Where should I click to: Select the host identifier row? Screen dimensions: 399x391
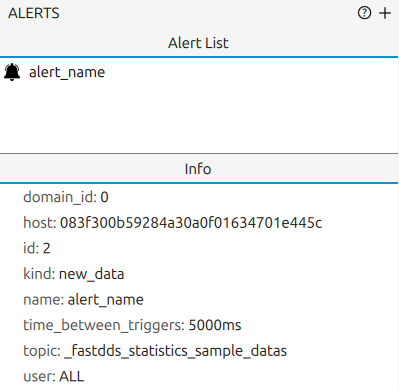tap(173, 223)
